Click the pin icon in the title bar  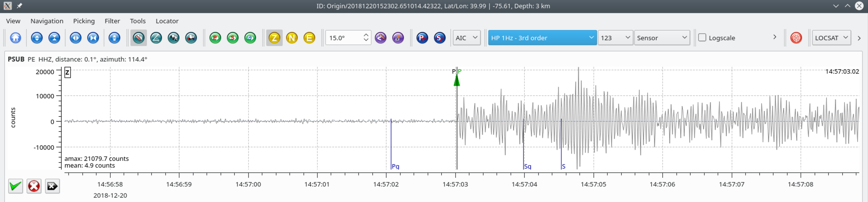click(x=19, y=6)
